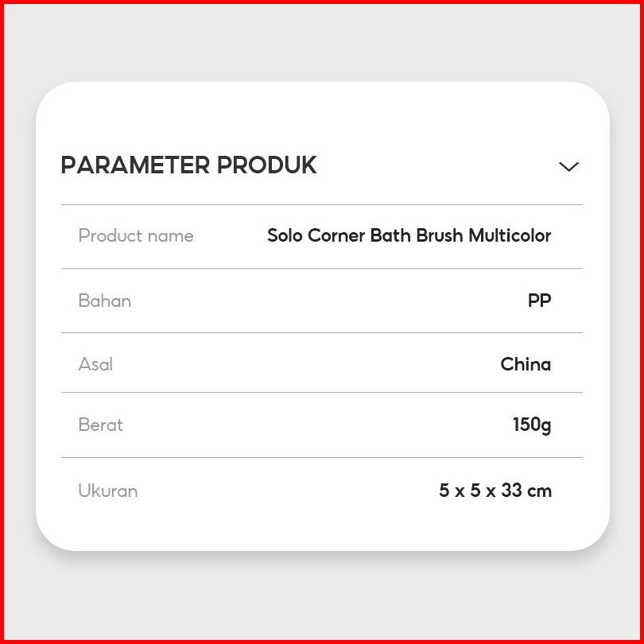The height and width of the screenshot is (644, 644).
Task: Select the Ukuran label
Action: [x=108, y=491]
